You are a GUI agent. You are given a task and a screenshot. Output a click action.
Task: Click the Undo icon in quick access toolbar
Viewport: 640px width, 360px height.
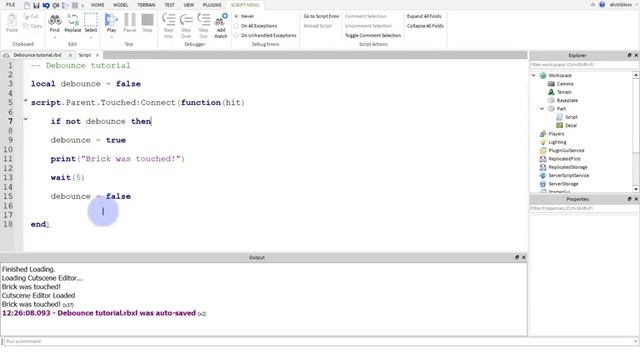coord(46,5)
